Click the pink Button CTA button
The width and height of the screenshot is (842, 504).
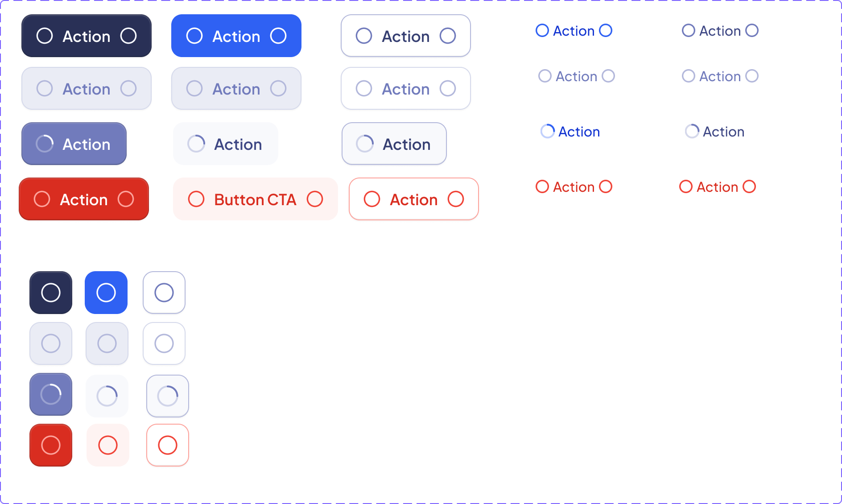click(256, 199)
